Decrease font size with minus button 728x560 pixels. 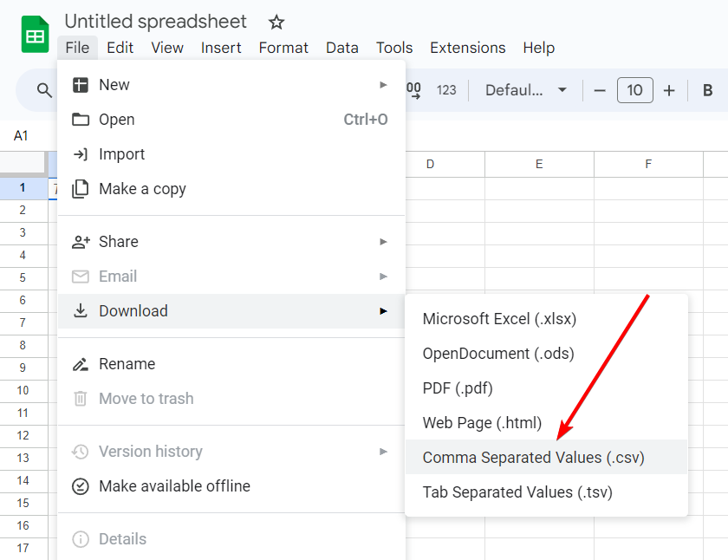pyautogui.click(x=600, y=90)
